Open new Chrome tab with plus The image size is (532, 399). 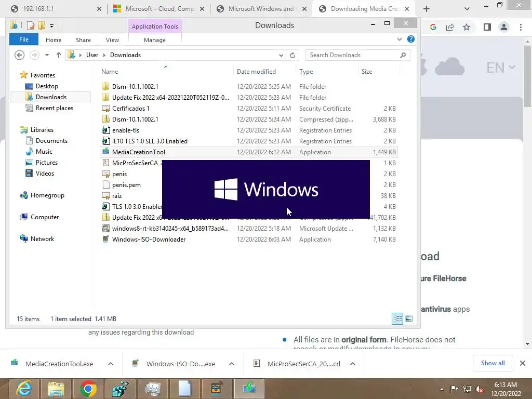pyautogui.click(x=427, y=9)
